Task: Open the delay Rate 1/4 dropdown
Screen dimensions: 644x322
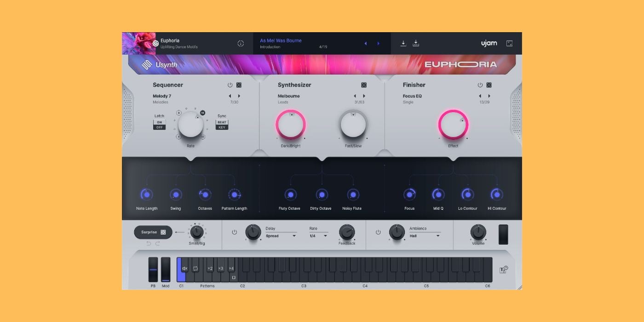Action: pyautogui.click(x=318, y=236)
